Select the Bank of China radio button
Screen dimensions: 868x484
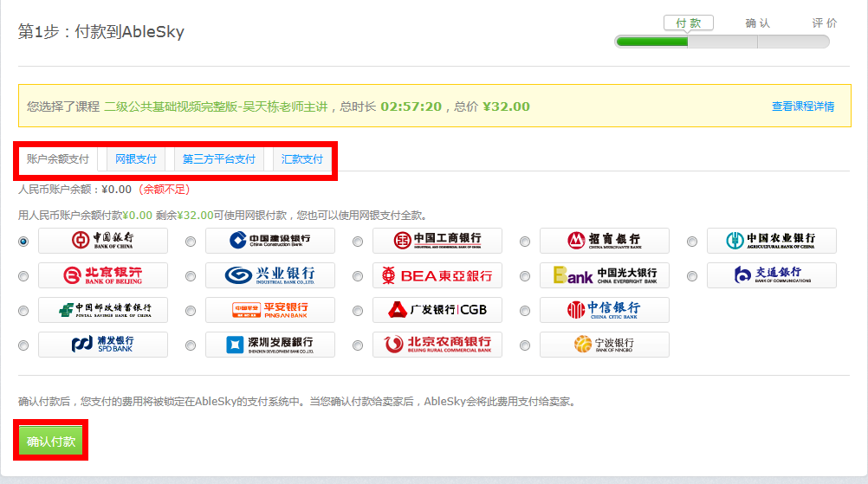click(x=23, y=242)
